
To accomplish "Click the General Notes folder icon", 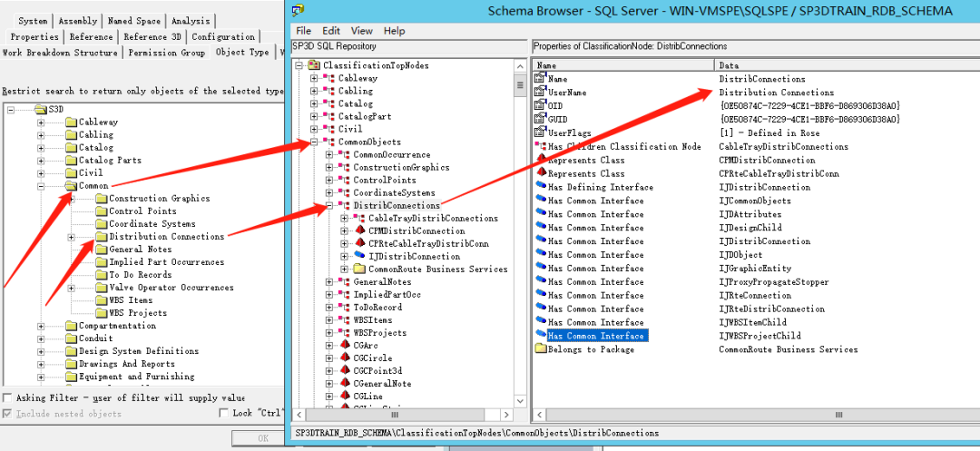I will coord(102,250).
